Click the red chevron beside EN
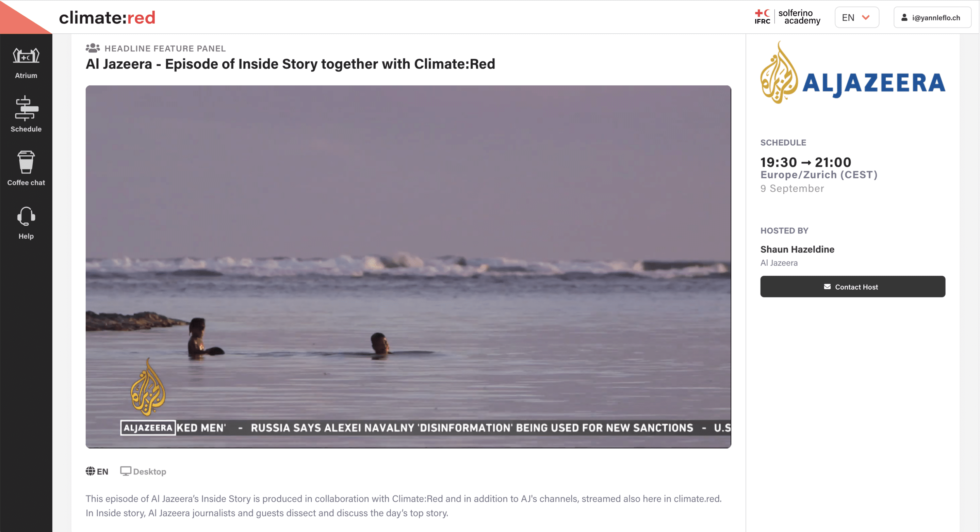Image resolution: width=980 pixels, height=532 pixels. click(x=866, y=17)
